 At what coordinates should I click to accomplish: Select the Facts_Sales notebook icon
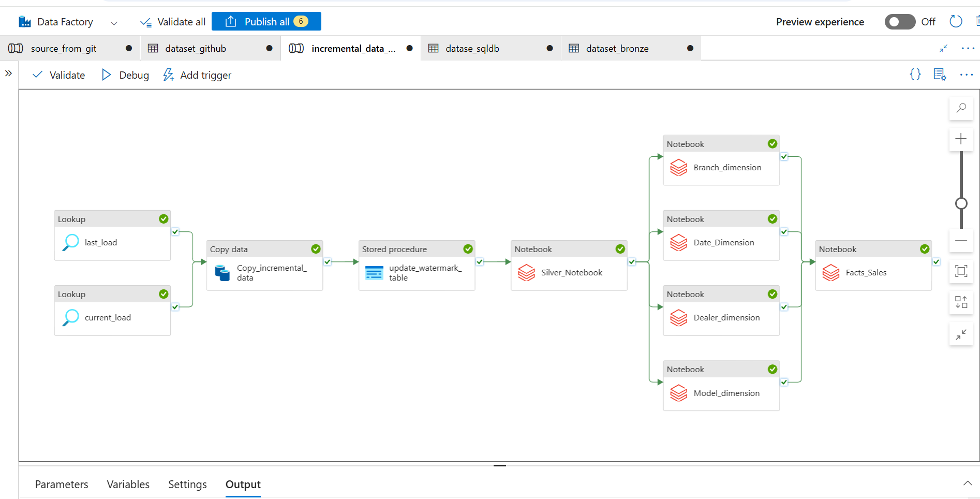coord(830,273)
